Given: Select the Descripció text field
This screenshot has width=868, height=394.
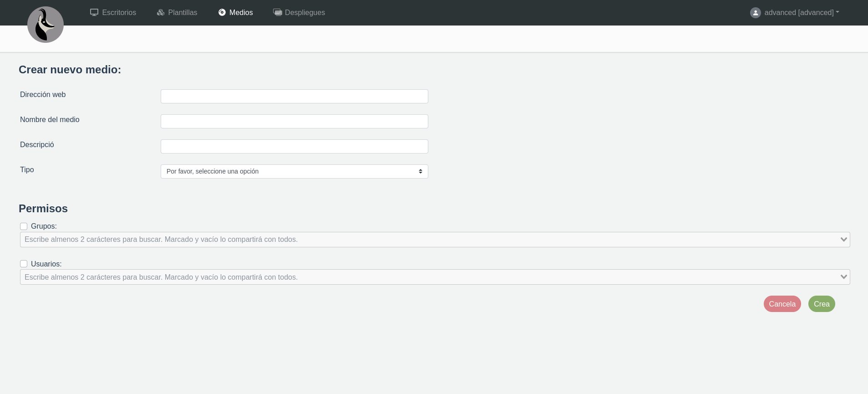Looking at the screenshot, I should click(294, 146).
